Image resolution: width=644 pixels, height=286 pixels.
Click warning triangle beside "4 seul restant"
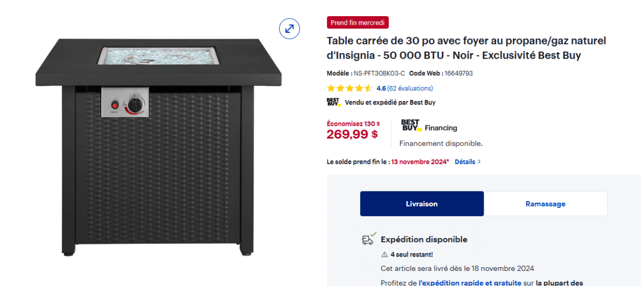tap(384, 254)
